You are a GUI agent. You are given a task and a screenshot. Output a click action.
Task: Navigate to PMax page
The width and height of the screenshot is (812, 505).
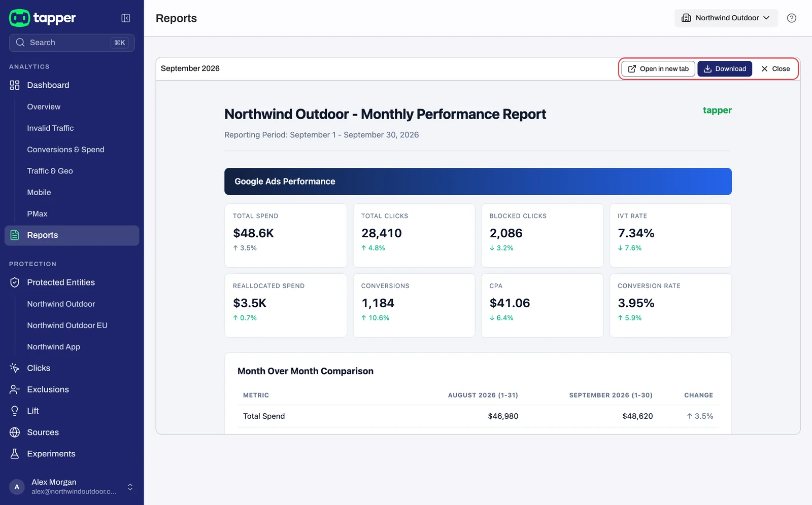(37, 214)
